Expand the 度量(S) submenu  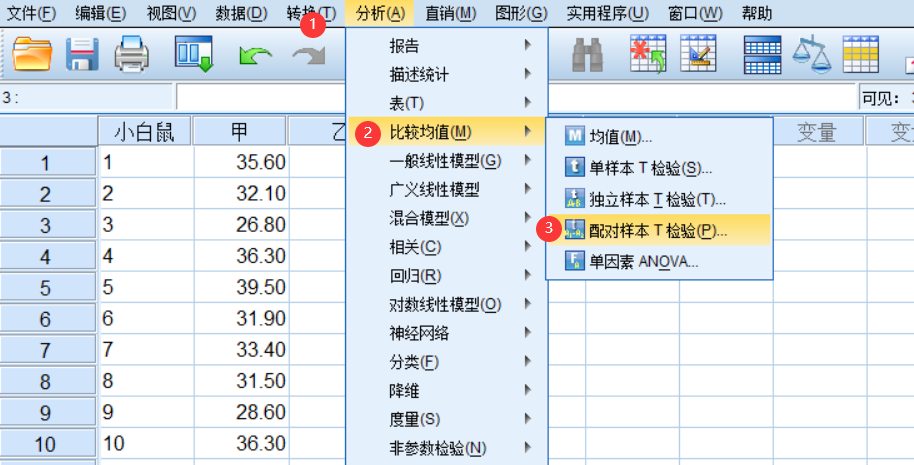[447, 419]
